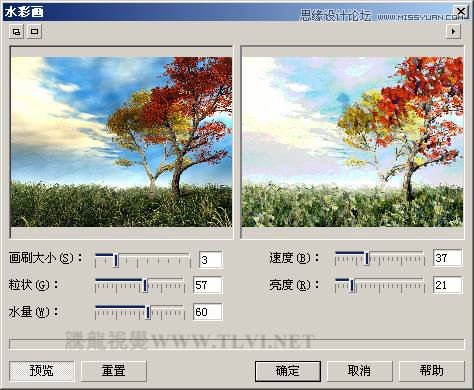Viewport: 474px width, 390px height.
Task: Click the 亮度(R) label
Action: click(294, 285)
